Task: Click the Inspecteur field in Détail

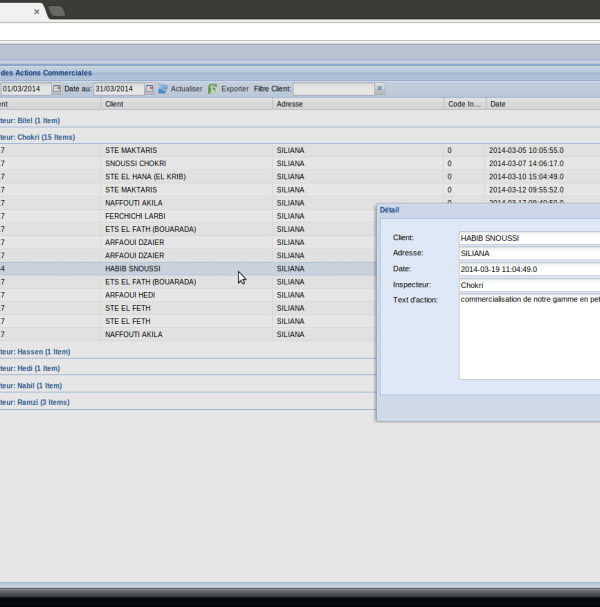Action: click(528, 285)
